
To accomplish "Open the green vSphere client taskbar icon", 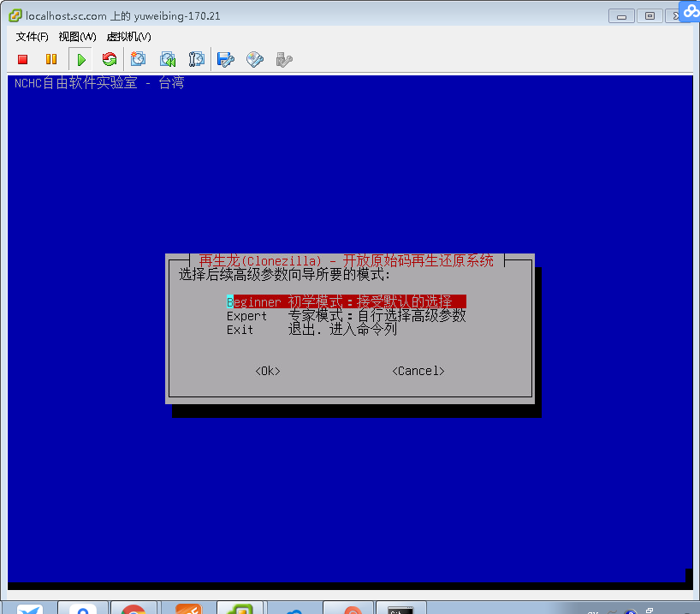I will pos(240,608).
